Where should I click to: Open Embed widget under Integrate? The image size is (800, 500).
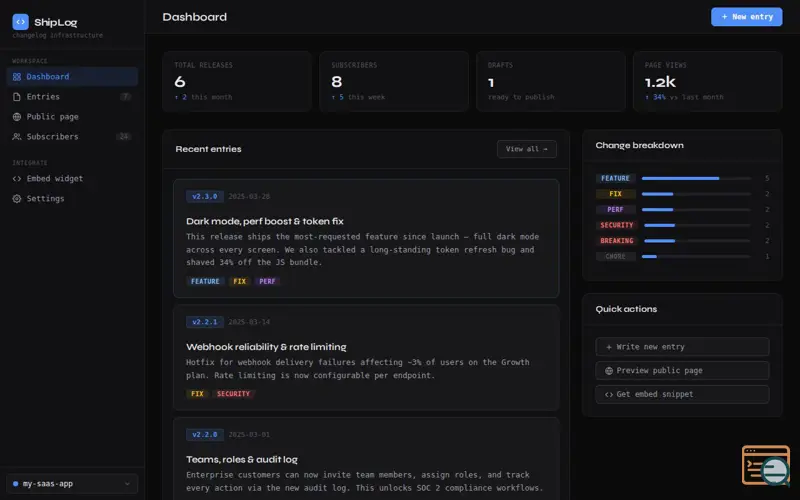coord(72,179)
